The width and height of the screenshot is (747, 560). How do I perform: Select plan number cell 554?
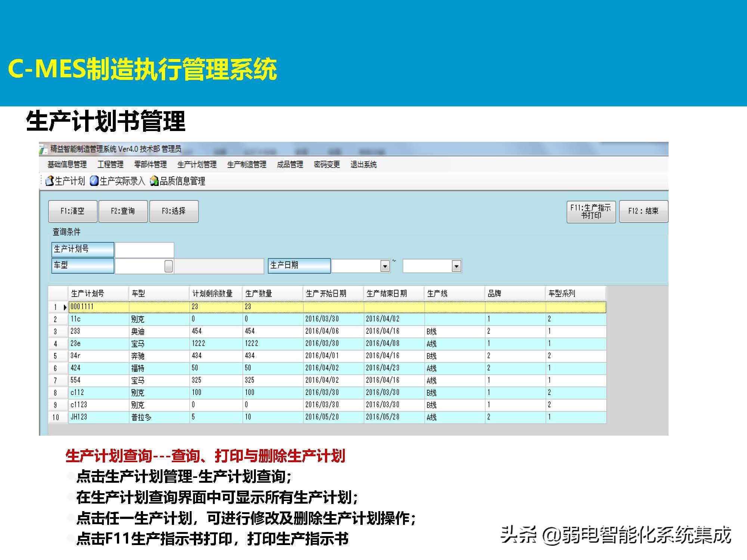(x=99, y=380)
